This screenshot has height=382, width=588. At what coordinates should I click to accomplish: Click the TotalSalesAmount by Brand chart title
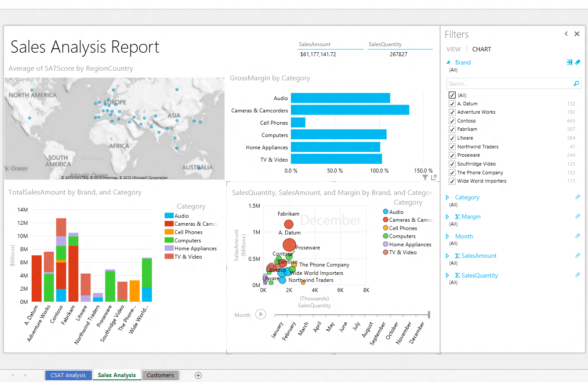(75, 192)
